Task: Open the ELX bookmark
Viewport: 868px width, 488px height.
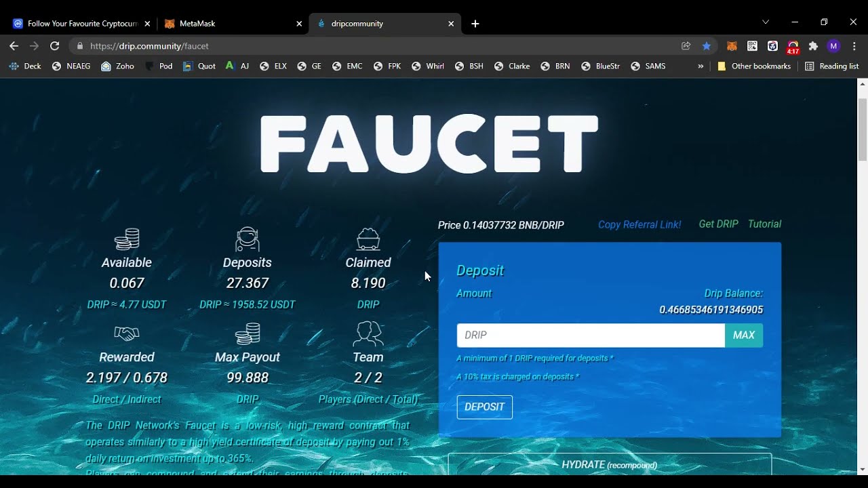Action: pos(274,66)
